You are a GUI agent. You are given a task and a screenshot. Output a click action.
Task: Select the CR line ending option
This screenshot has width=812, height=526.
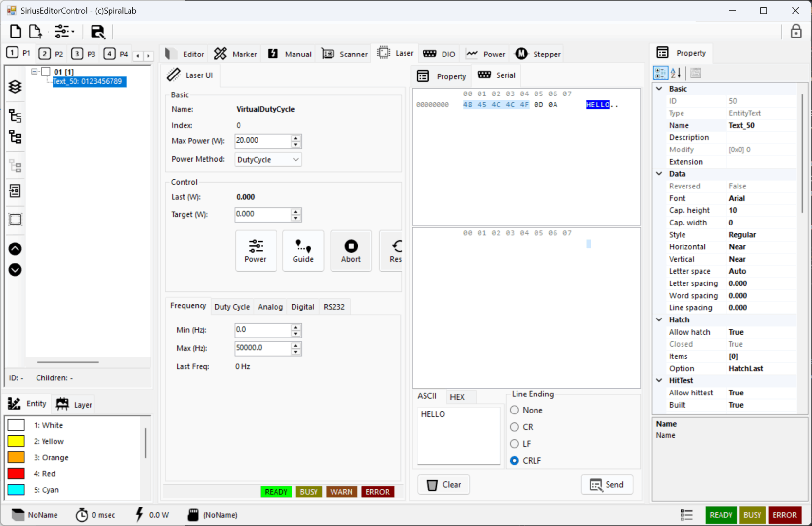pos(515,427)
